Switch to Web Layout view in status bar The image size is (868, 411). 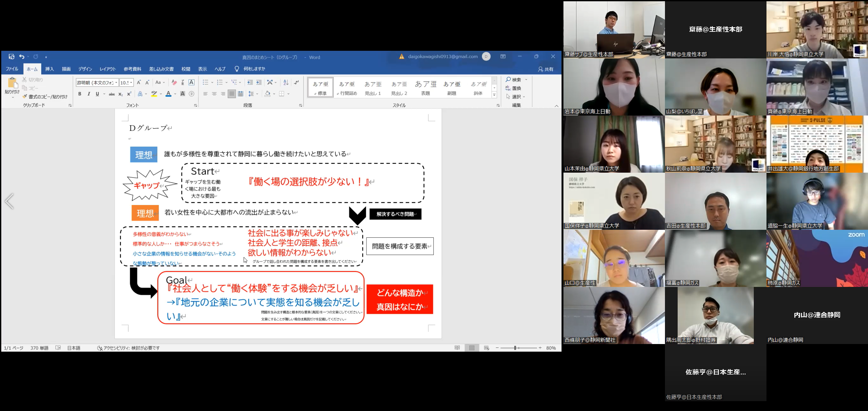[487, 348]
